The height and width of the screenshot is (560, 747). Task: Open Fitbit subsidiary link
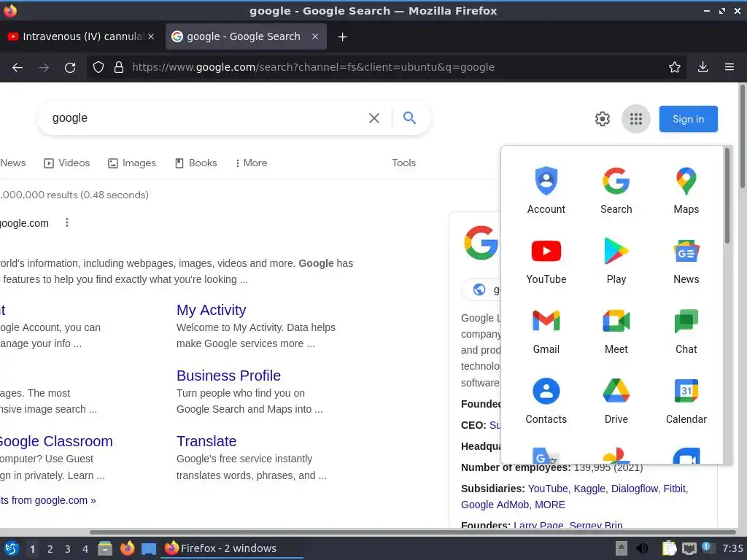click(x=674, y=489)
